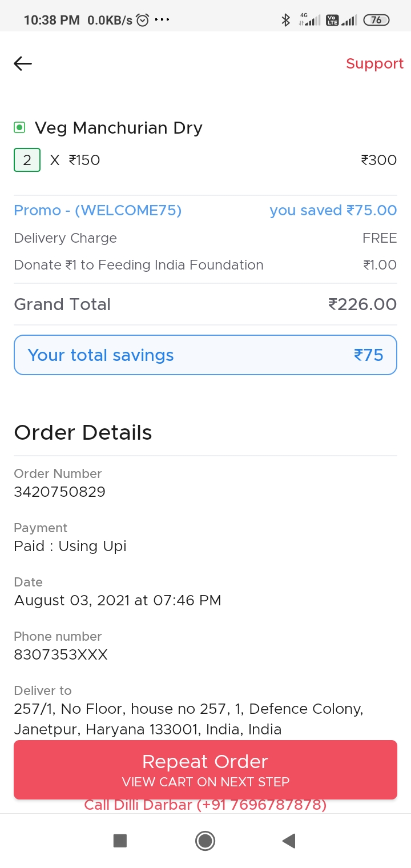Tap the delivery address text
Viewport: 411px width, 868px height.
point(188,719)
